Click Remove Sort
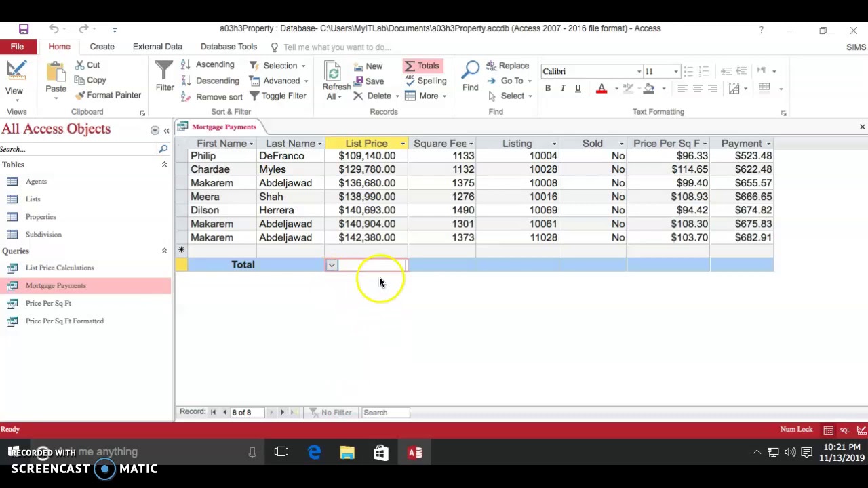The image size is (868, 488). (212, 96)
